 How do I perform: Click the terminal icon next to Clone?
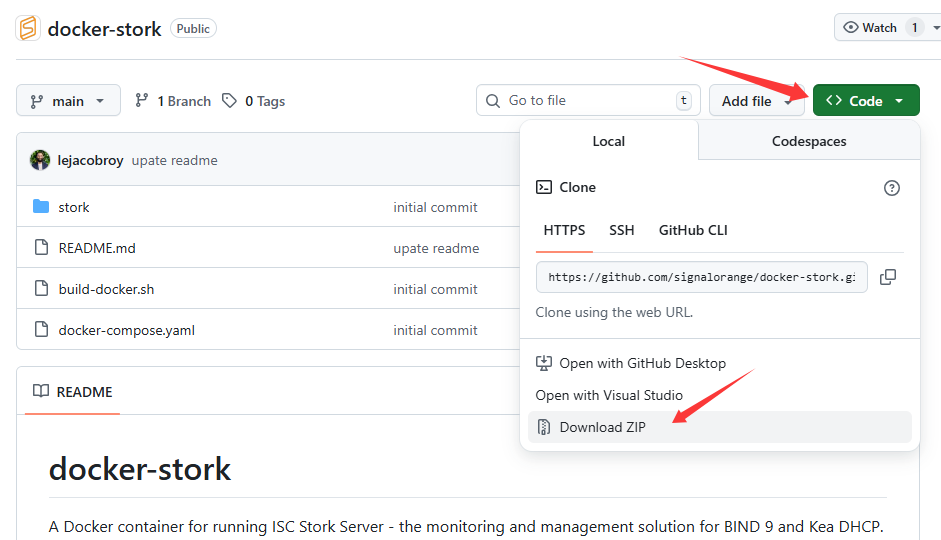544,187
